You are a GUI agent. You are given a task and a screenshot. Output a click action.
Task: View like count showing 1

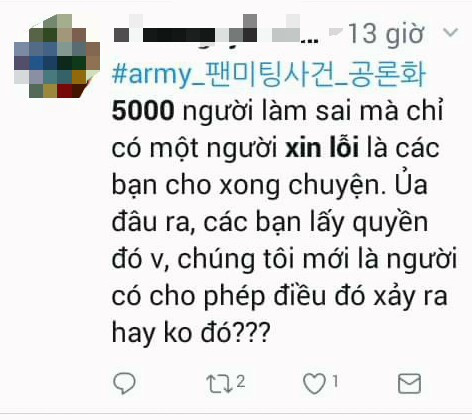coord(335,381)
